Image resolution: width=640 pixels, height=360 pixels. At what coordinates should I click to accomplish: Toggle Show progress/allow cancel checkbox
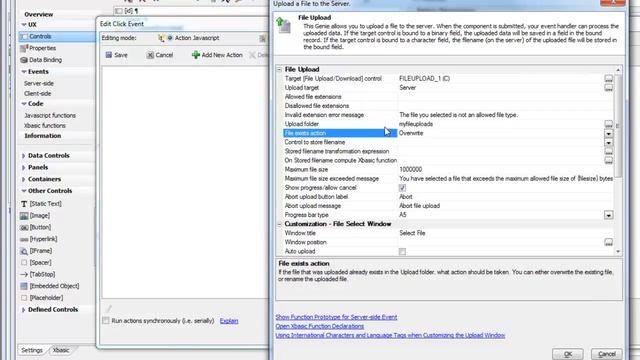(402, 188)
